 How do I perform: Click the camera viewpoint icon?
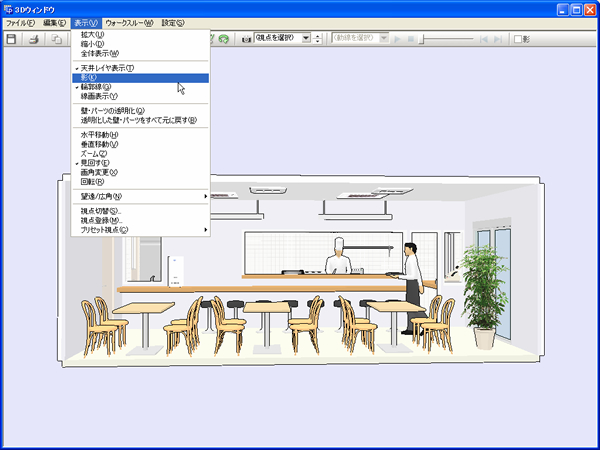[247, 39]
